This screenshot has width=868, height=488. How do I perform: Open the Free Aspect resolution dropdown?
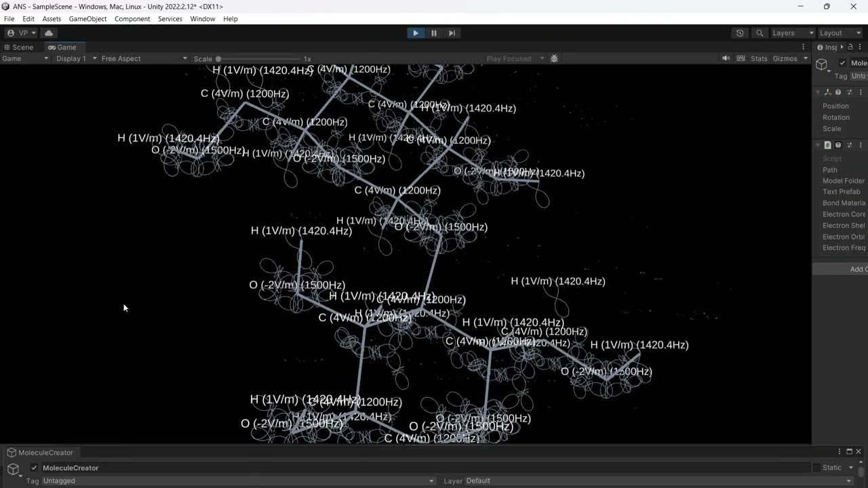pyautogui.click(x=144, y=58)
